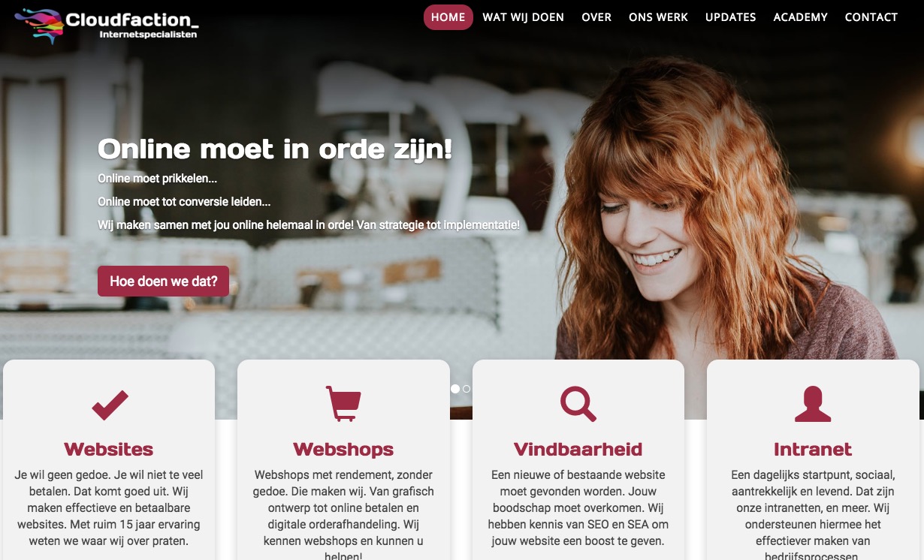The height and width of the screenshot is (560, 924).
Task: Open the HOME menu item
Action: click(448, 17)
